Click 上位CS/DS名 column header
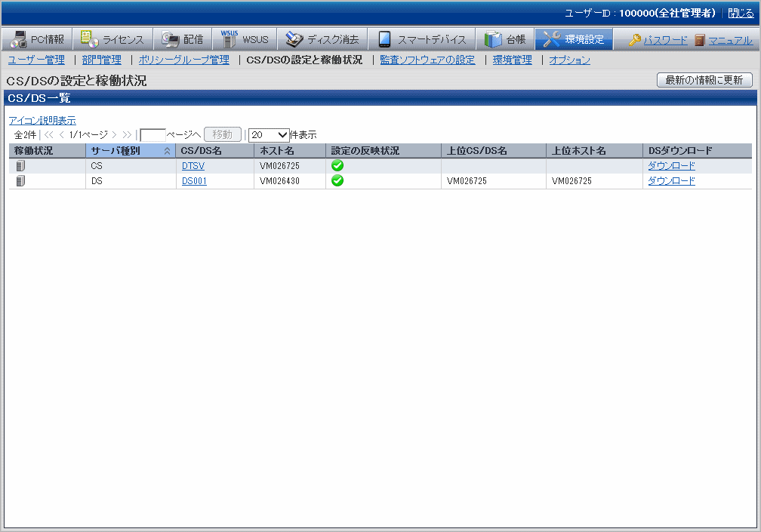761x532 pixels. [x=494, y=151]
